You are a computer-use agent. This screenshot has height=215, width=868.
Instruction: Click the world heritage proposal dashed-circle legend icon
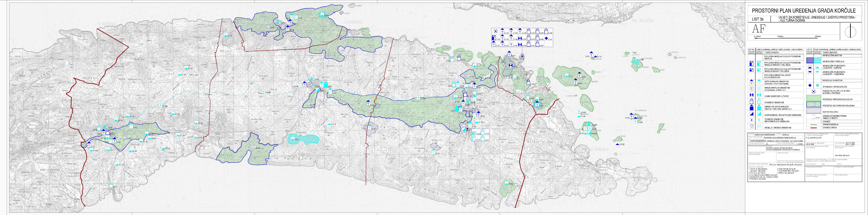[814, 92]
